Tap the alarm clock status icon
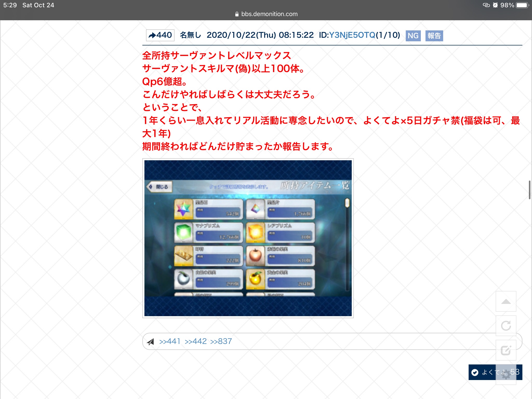Screen dimensions: 532x399 495,5
